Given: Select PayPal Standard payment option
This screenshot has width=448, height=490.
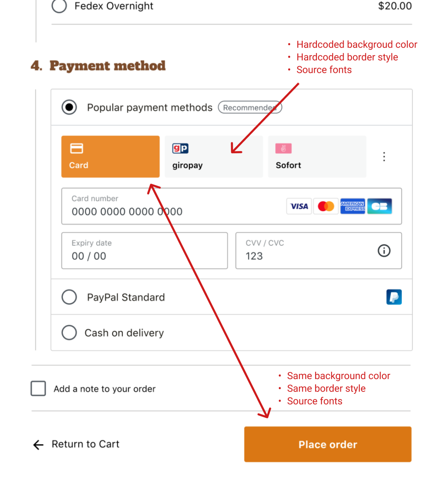Looking at the screenshot, I should [x=69, y=297].
